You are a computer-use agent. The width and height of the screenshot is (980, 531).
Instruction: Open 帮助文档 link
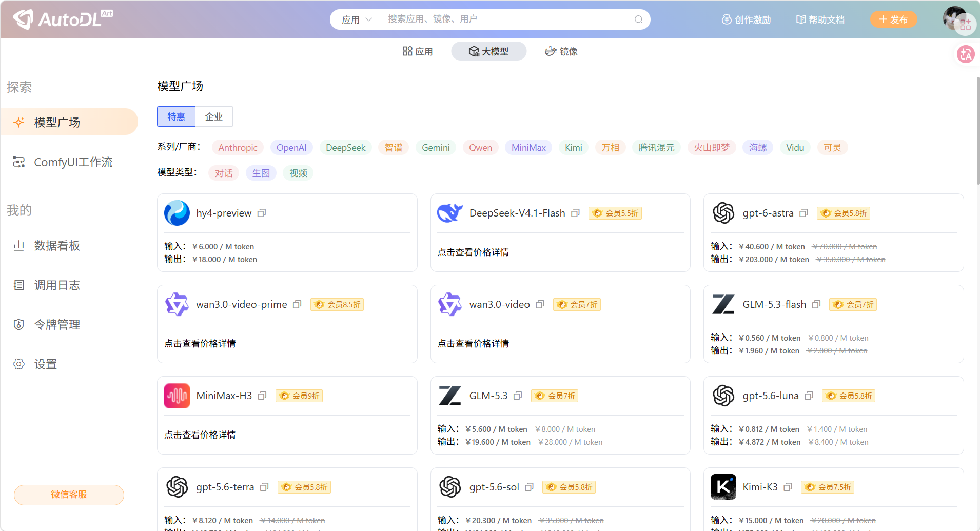coord(820,19)
